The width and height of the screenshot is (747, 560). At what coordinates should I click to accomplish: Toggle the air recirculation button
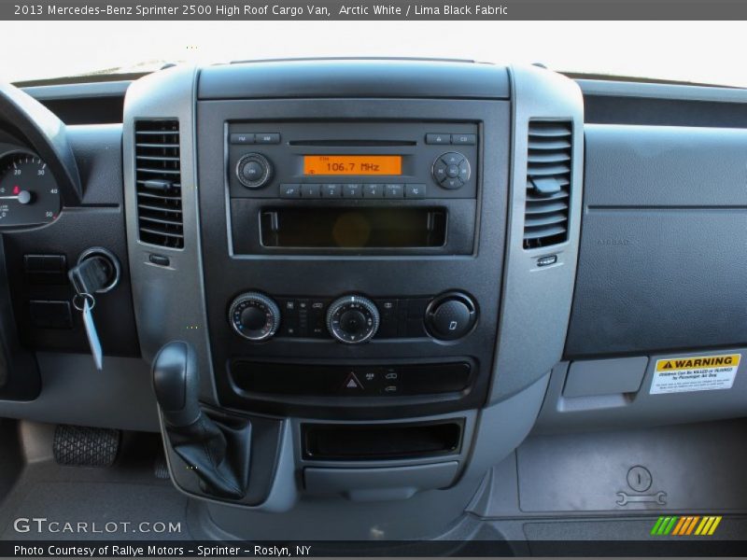[x=317, y=306]
